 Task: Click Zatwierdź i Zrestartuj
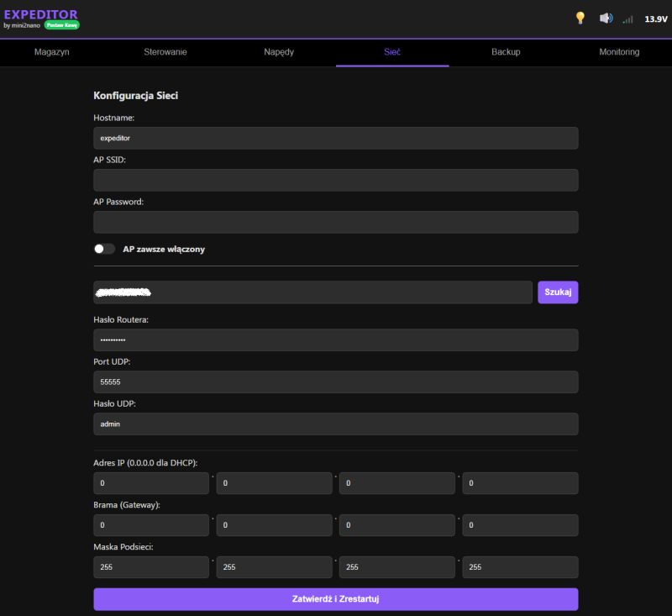(x=336, y=598)
